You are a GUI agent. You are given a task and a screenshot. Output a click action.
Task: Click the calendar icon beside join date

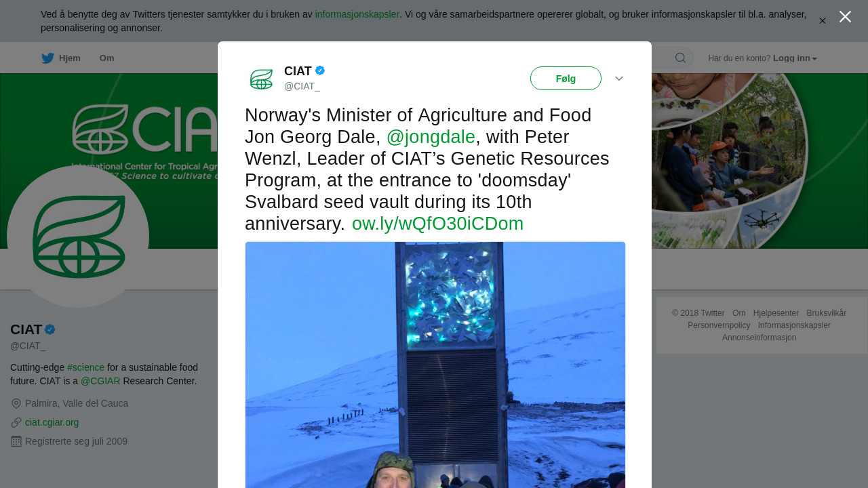coord(16,441)
